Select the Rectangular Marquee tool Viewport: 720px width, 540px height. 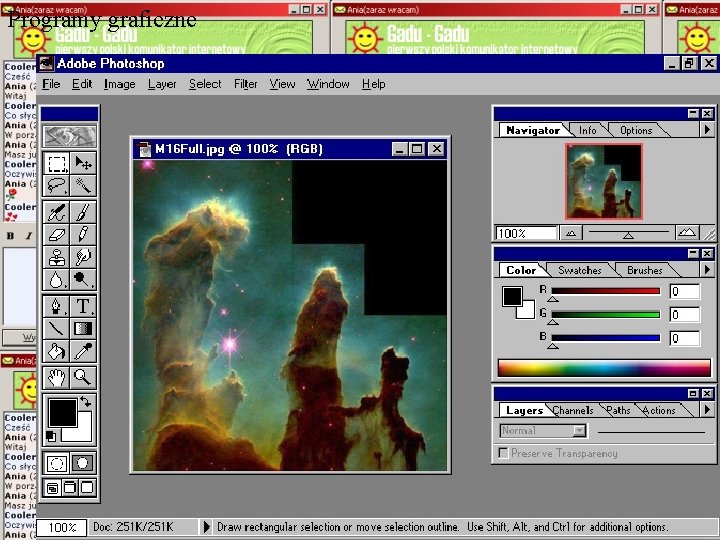point(56,163)
